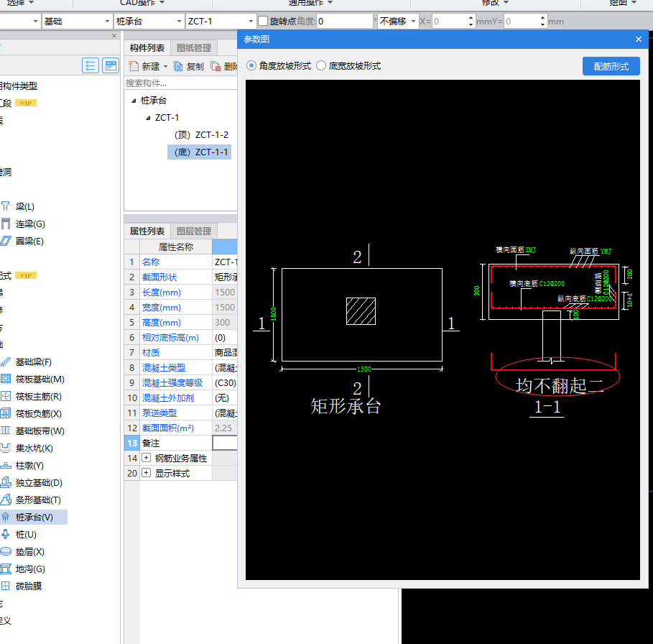
Task: Select the 筏板主筋(R) icon
Action: [x=6, y=396]
